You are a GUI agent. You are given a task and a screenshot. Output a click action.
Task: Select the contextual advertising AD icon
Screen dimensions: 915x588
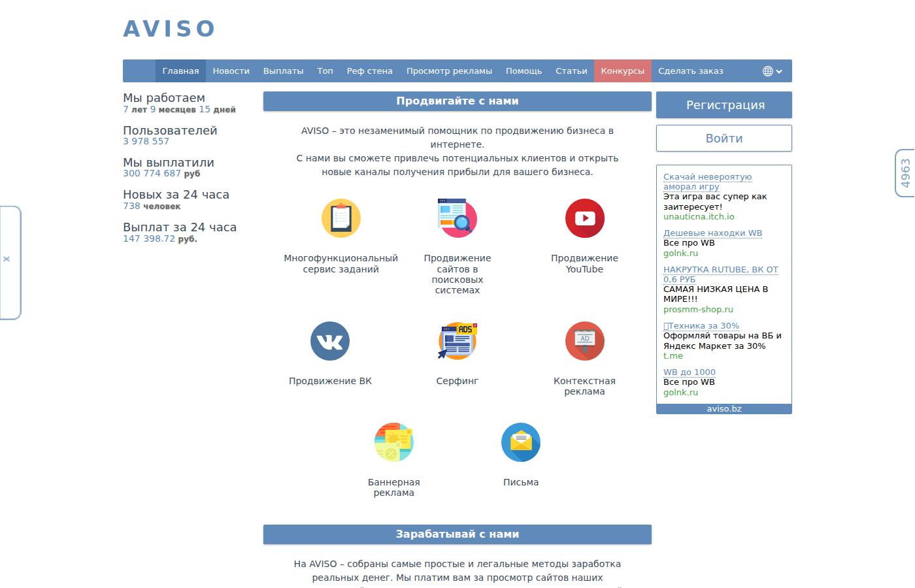[585, 341]
